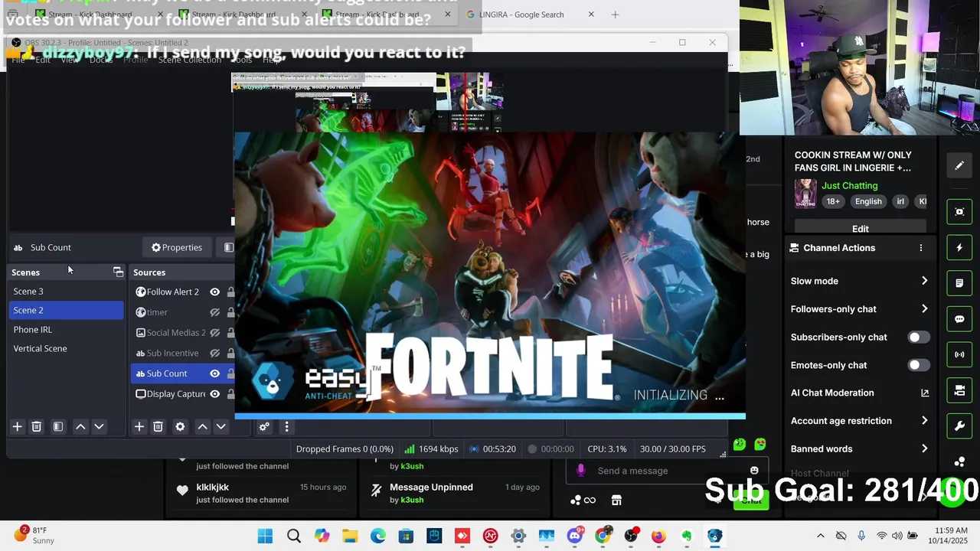Show hidden system tray icons
This screenshot has height=551, width=980.
tap(821, 536)
